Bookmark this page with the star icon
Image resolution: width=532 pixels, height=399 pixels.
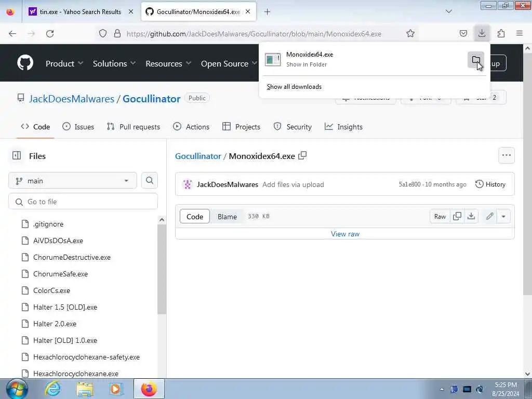(x=410, y=33)
